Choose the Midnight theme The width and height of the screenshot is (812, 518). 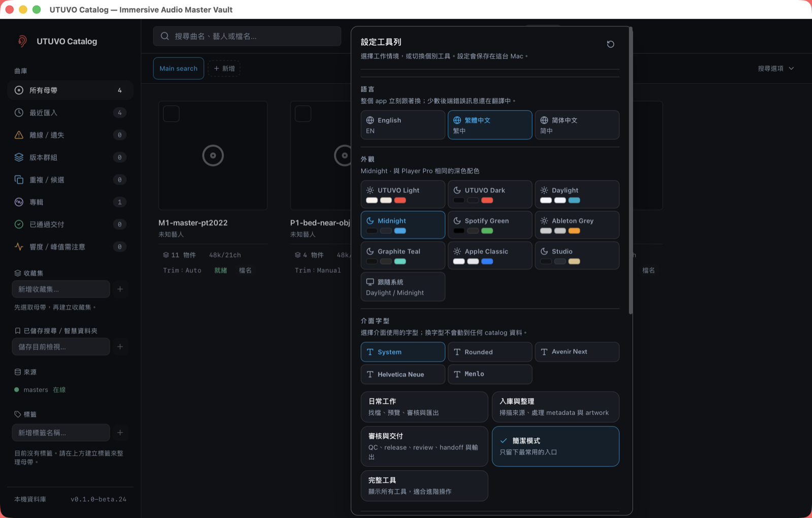[403, 225]
